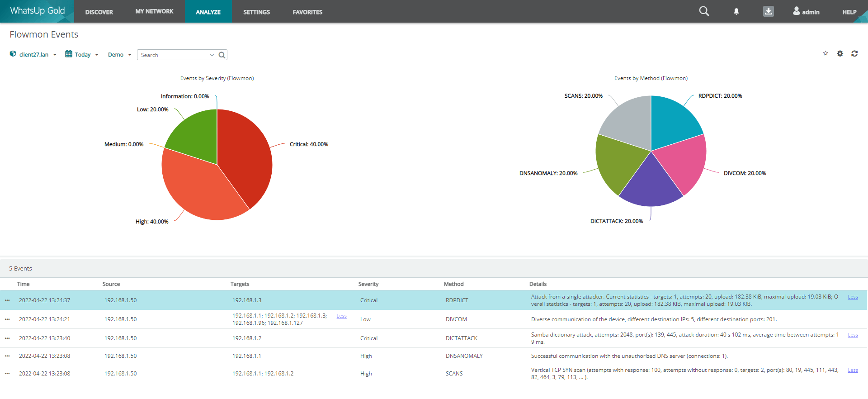This screenshot has width=868, height=399.
Task: Refresh the Flowmon Events report
Action: point(854,53)
